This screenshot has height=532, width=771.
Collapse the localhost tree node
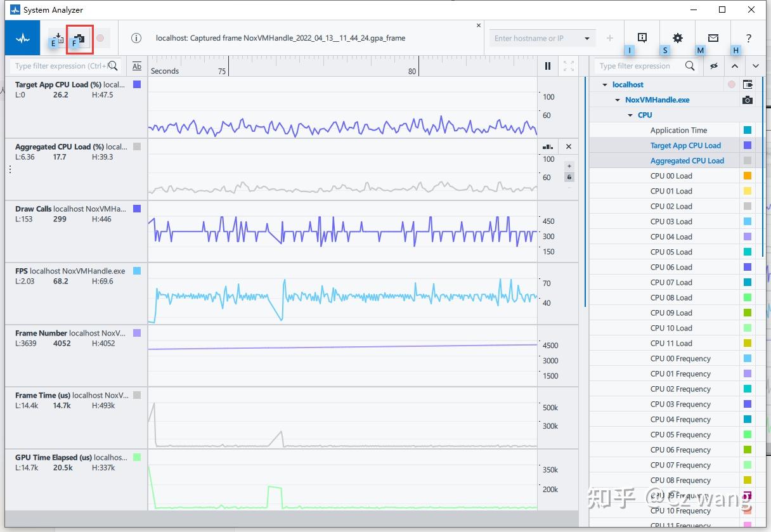(605, 85)
